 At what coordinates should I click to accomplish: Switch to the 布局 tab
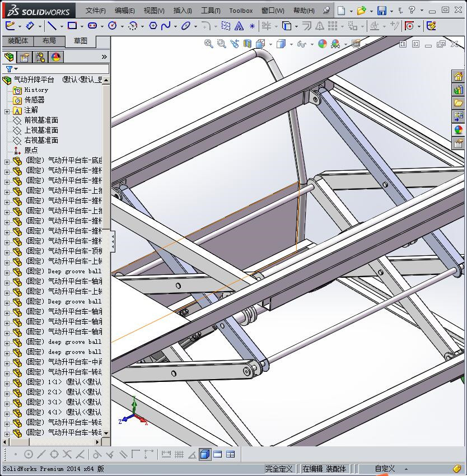click(x=49, y=41)
